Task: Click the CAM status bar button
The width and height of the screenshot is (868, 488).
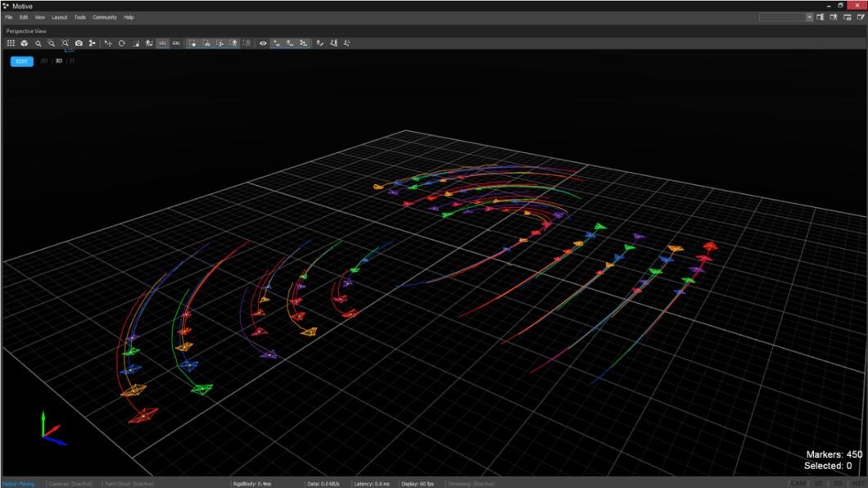Action: (798, 484)
